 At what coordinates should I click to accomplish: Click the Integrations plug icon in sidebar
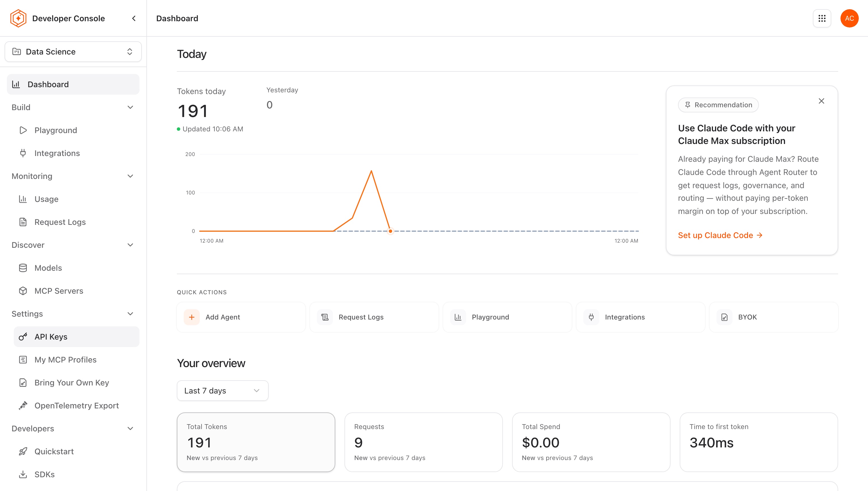point(23,153)
